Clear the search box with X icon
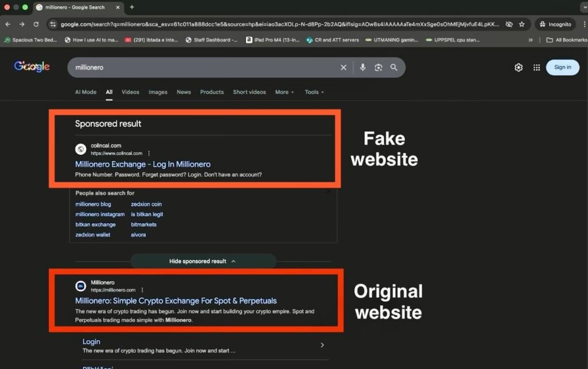This screenshot has height=369, width=588. pyautogui.click(x=343, y=67)
